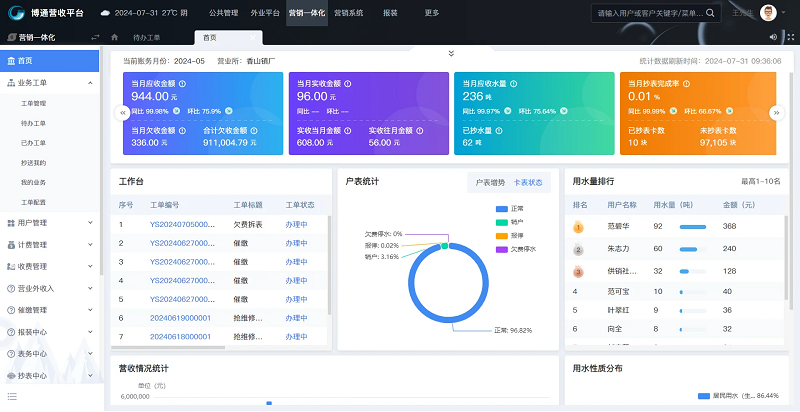Click the weather cloud icon in the header
Image resolution: width=800 pixels, height=412 pixels.
[x=106, y=13]
